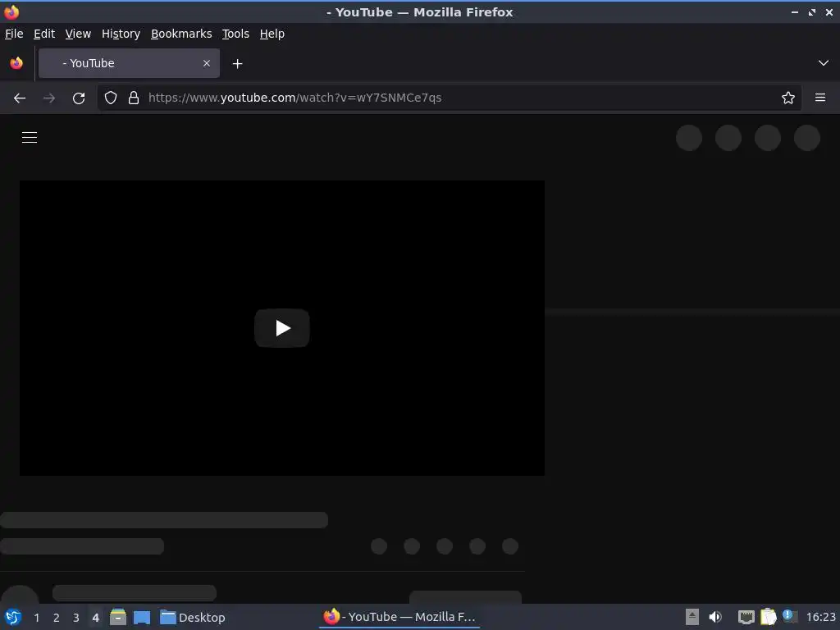Open the Help menu

tap(272, 34)
